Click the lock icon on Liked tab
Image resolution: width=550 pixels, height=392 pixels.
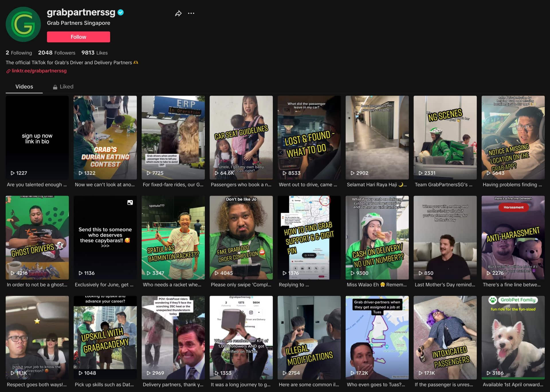point(55,87)
